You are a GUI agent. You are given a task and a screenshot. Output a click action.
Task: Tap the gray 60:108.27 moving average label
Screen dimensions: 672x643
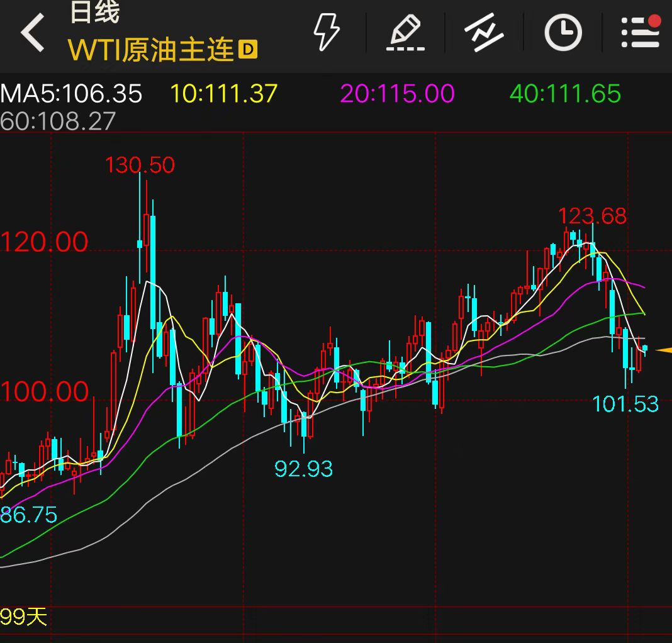tap(58, 121)
